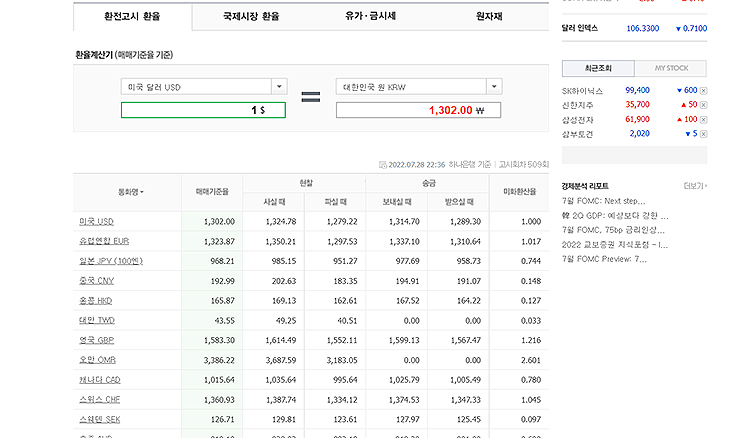The height and width of the screenshot is (438, 740).
Task: Open the 대만 TWD currency link
Action: (x=97, y=320)
